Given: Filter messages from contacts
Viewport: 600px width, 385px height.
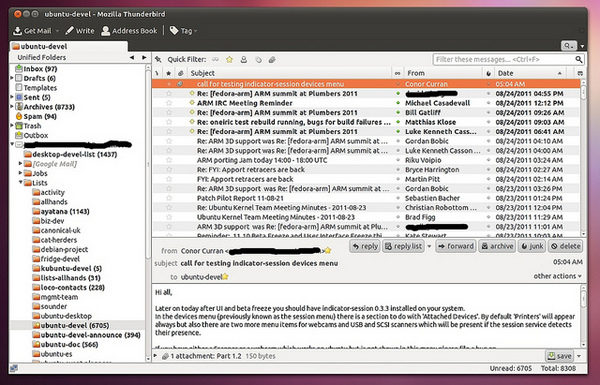Looking at the screenshot, I should pyautogui.click(x=243, y=60).
